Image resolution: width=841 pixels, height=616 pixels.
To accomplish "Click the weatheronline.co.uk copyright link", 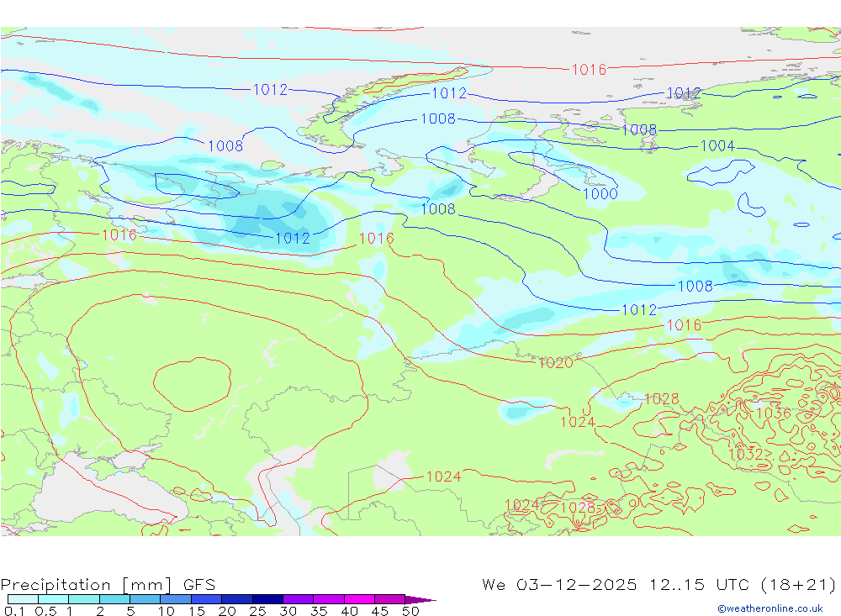I will pos(770,608).
